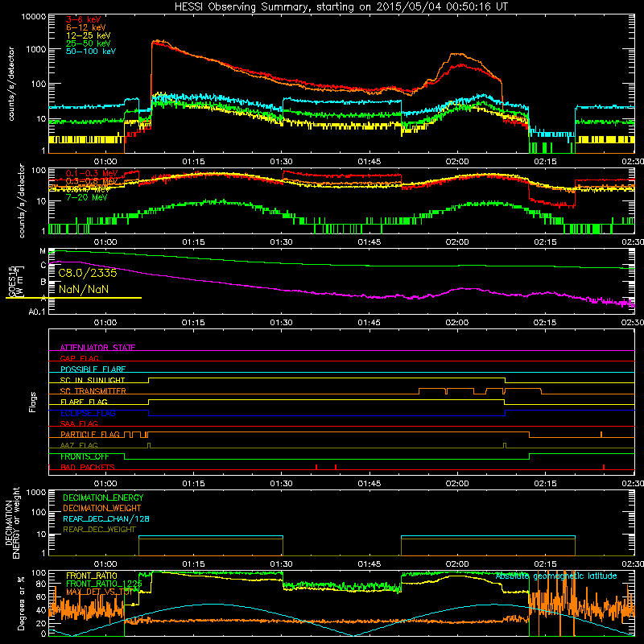
Task: Select the POSSIBLE_FLARE flag label
Action: click(x=93, y=369)
